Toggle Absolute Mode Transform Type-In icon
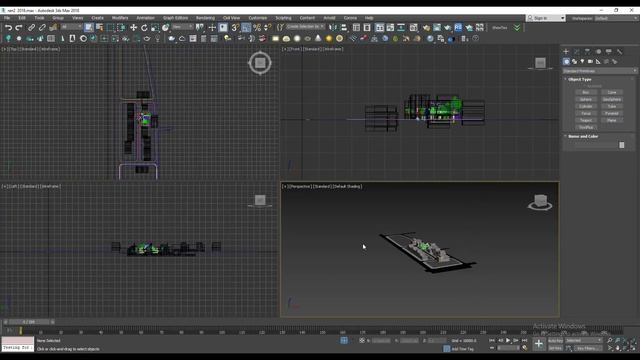Screen dimensions: 640x360 [x=362, y=340]
